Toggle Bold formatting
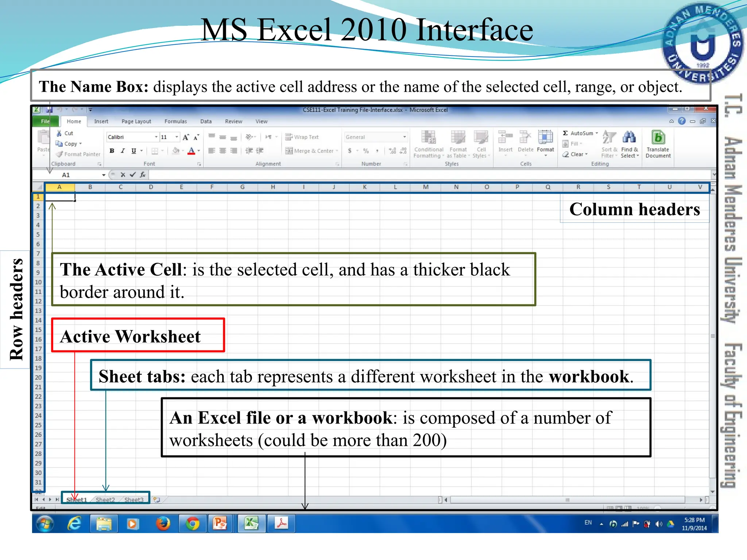The width and height of the screenshot is (747, 560). (112, 151)
